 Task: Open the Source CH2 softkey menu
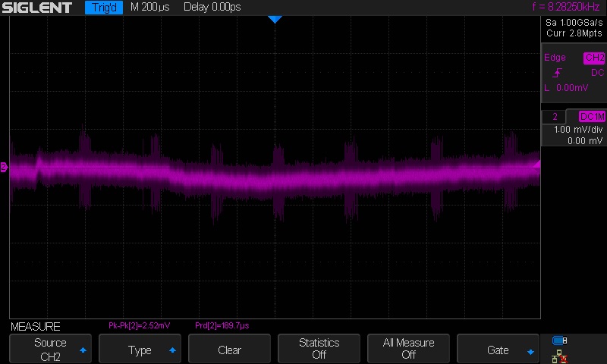[x=50, y=349]
